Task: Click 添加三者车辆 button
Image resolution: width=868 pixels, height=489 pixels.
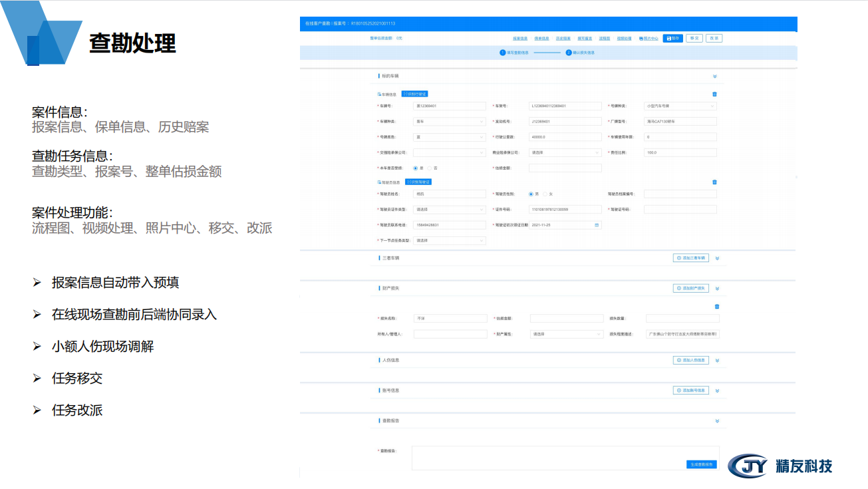Action: (x=690, y=257)
